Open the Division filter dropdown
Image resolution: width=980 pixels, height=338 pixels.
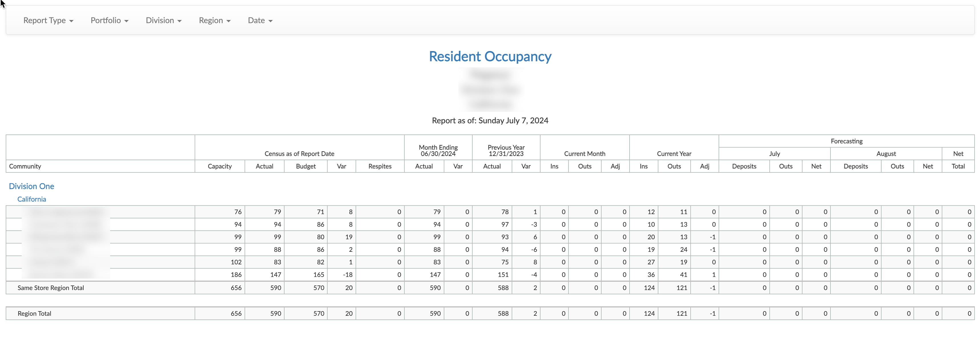163,21
